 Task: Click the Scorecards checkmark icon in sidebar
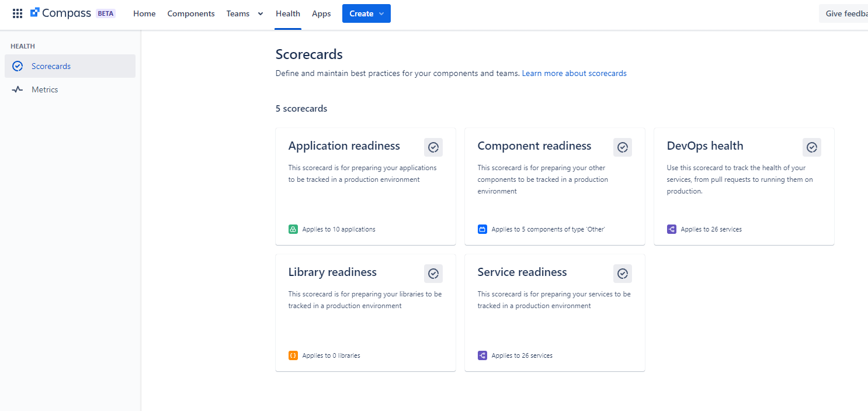(18, 66)
